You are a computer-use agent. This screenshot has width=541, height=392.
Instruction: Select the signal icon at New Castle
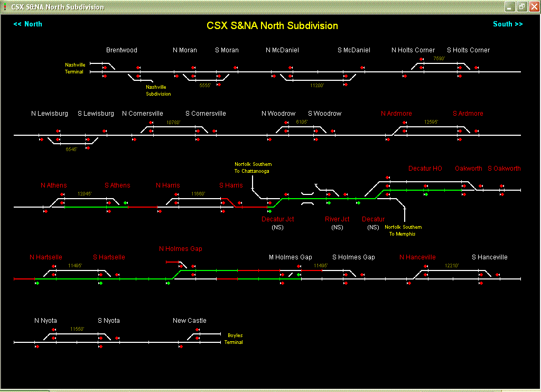point(197,329)
